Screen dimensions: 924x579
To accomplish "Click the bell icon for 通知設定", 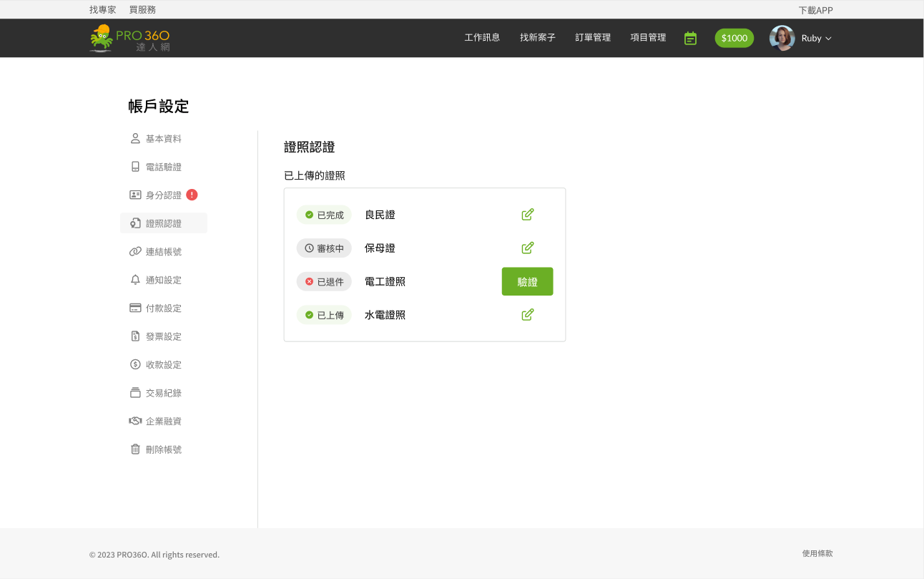I will [x=135, y=280].
